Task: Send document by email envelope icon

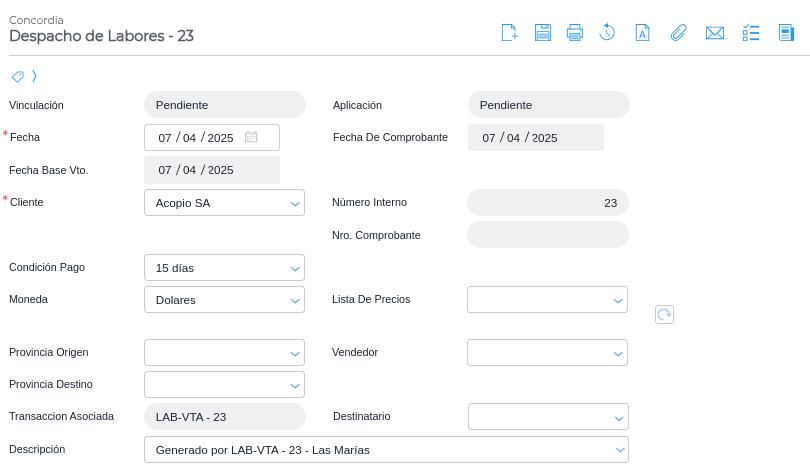Action: click(714, 33)
